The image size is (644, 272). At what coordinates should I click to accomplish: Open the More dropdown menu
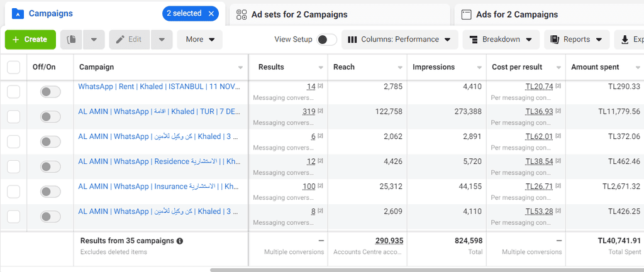200,40
